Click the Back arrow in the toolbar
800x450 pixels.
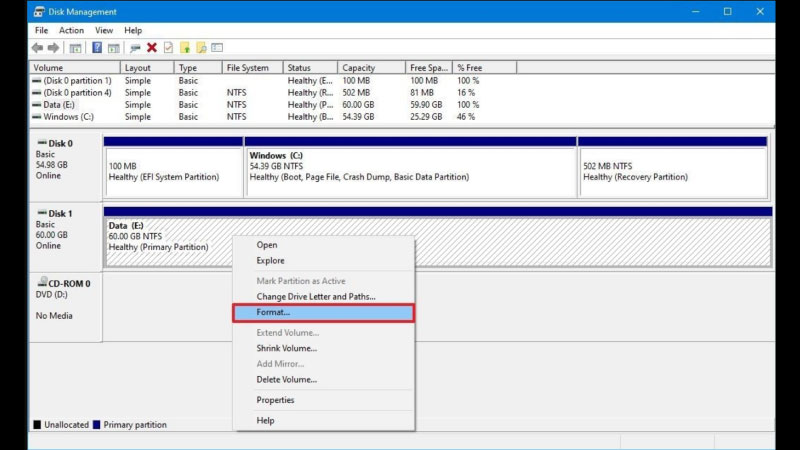click(x=37, y=47)
